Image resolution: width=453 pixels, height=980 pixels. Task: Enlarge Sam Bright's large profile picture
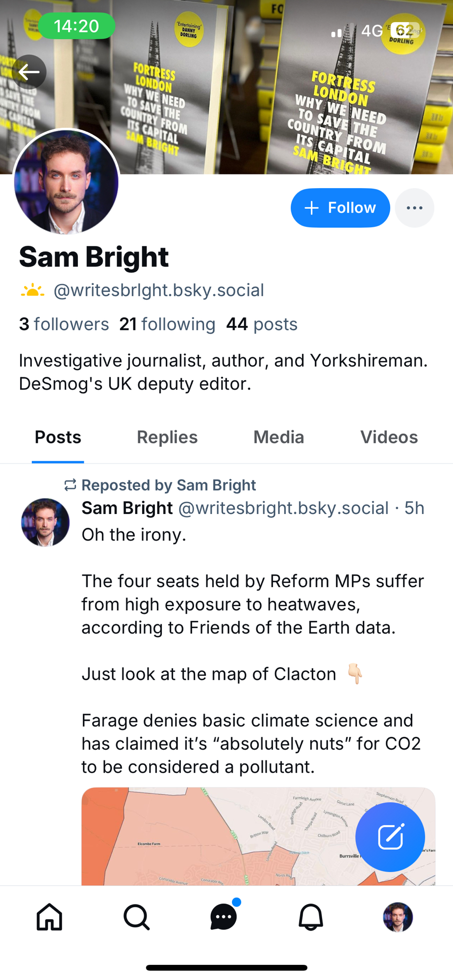click(x=66, y=182)
